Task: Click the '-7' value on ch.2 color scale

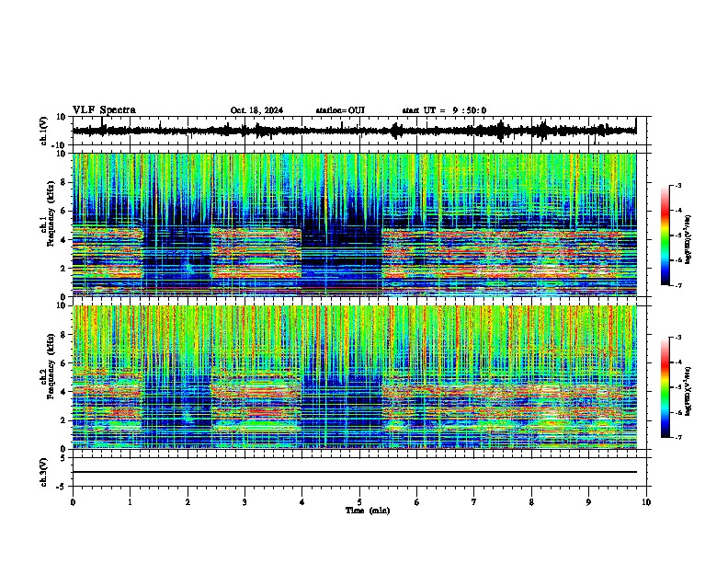Action: tap(677, 438)
